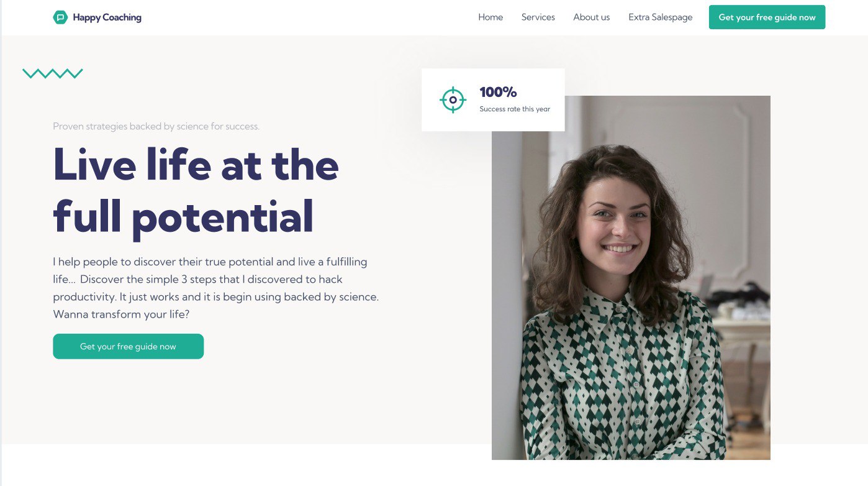This screenshot has width=868, height=486.
Task: Open the Home menu item
Action: tap(491, 17)
